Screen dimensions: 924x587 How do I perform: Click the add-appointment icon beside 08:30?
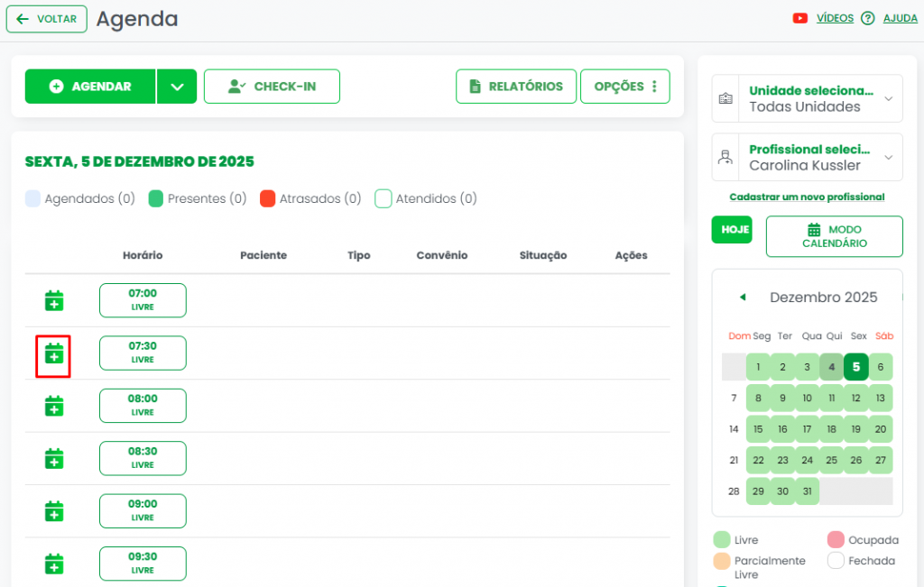click(54, 459)
